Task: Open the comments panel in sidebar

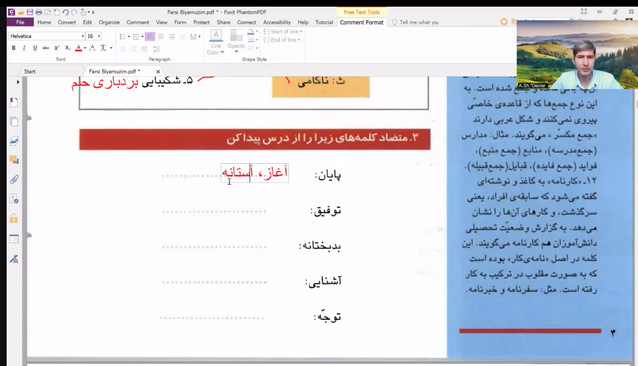Action: point(14,160)
